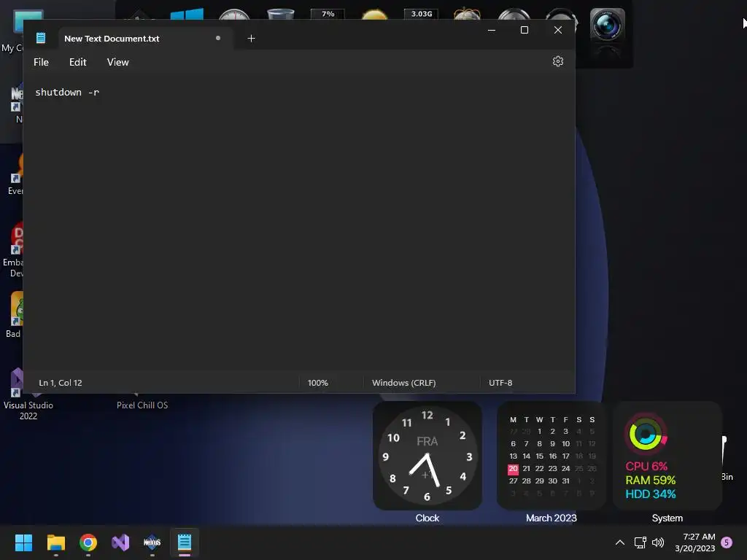747x560 pixels.
Task: Select highlighted day 20 in calendar widget
Action: click(x=513, y=469)
